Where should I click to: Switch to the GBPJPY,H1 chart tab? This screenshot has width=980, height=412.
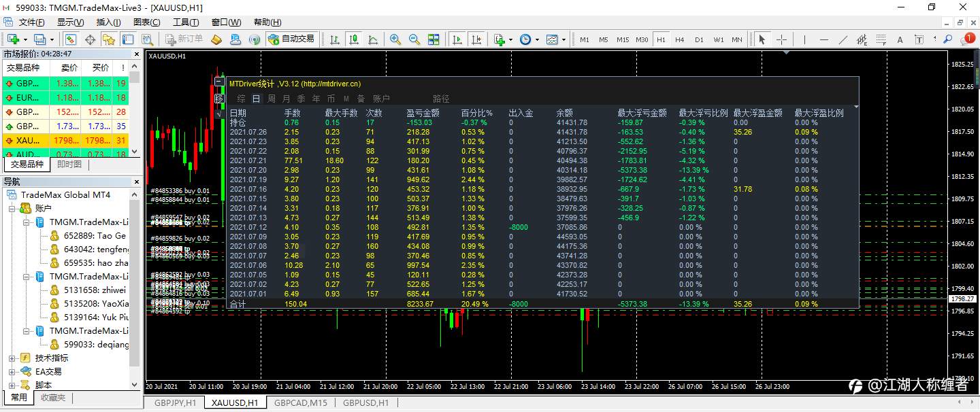pos(175,402)
